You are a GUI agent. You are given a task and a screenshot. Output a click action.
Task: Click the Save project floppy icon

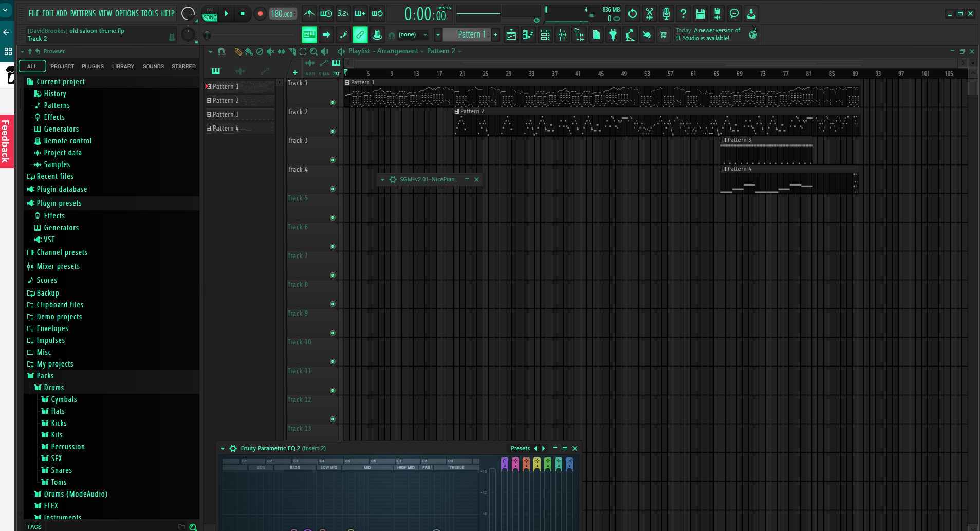[700, 14]
